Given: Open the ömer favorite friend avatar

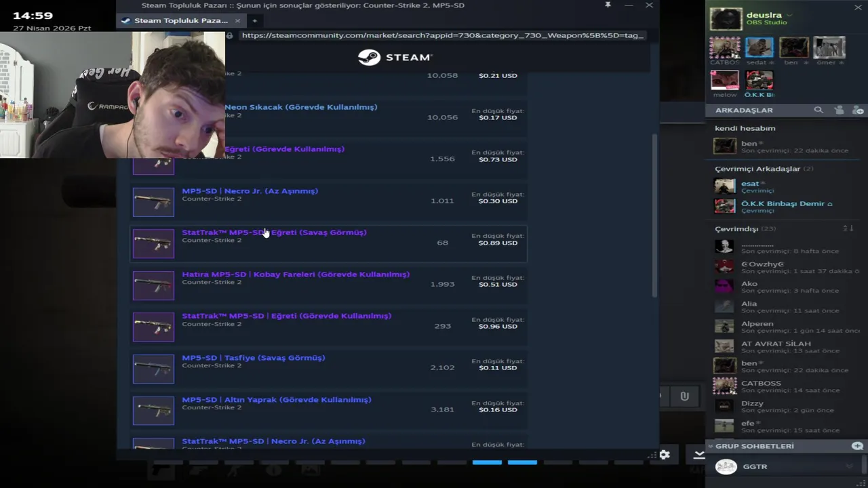Looking at the screenshot, I should click(829, 47).
